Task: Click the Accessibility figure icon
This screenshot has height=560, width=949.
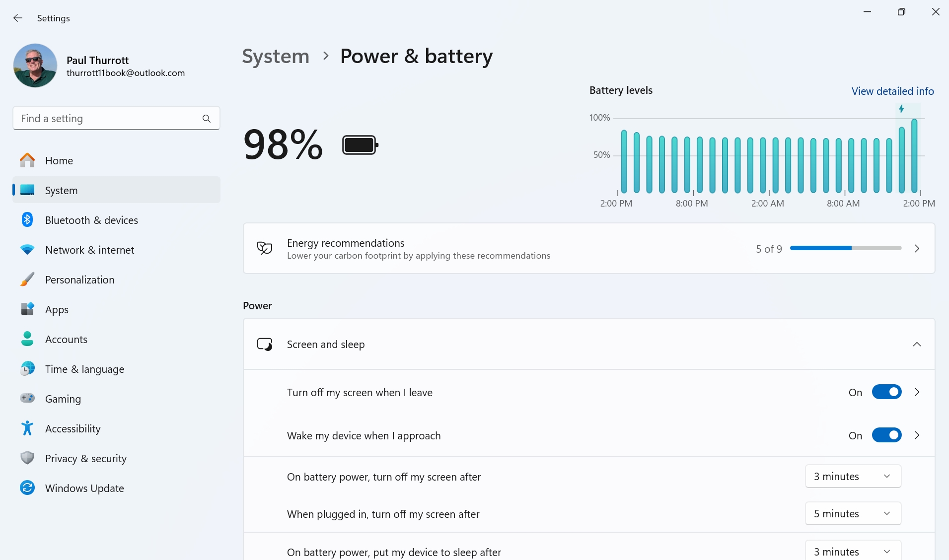Action: [x=27, y=428]
